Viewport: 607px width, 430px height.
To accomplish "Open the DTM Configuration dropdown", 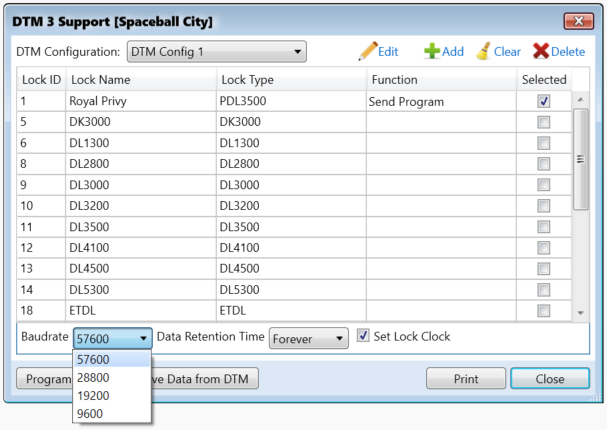I will (297, 51).
